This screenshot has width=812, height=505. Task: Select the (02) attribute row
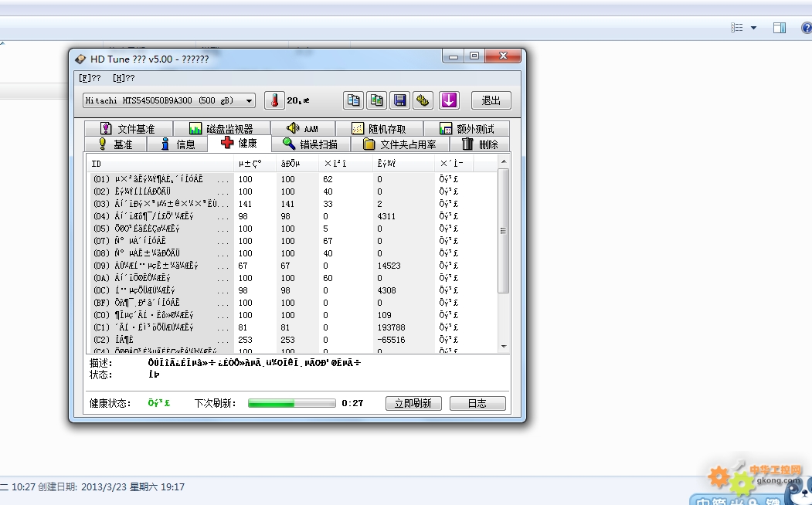click(293, 191)
